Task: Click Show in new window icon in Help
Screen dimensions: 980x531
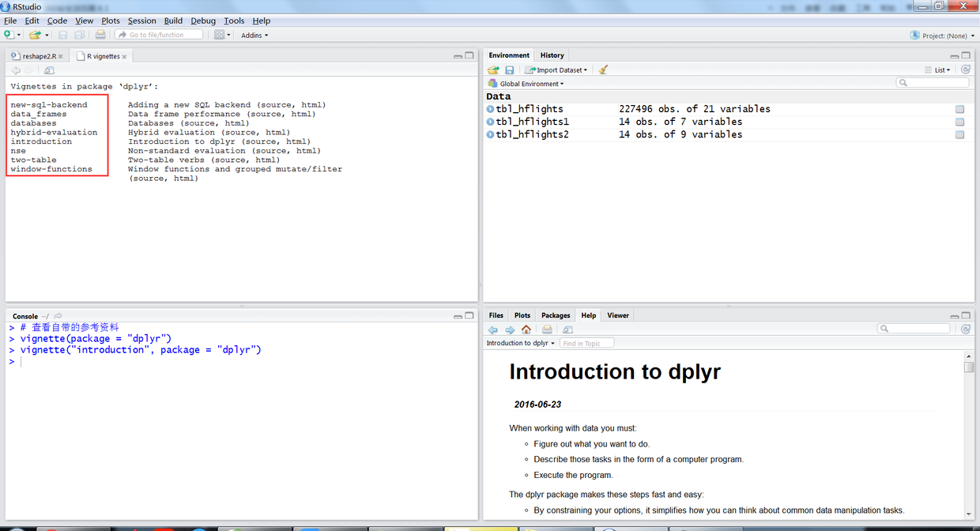Action: point(567,330)
